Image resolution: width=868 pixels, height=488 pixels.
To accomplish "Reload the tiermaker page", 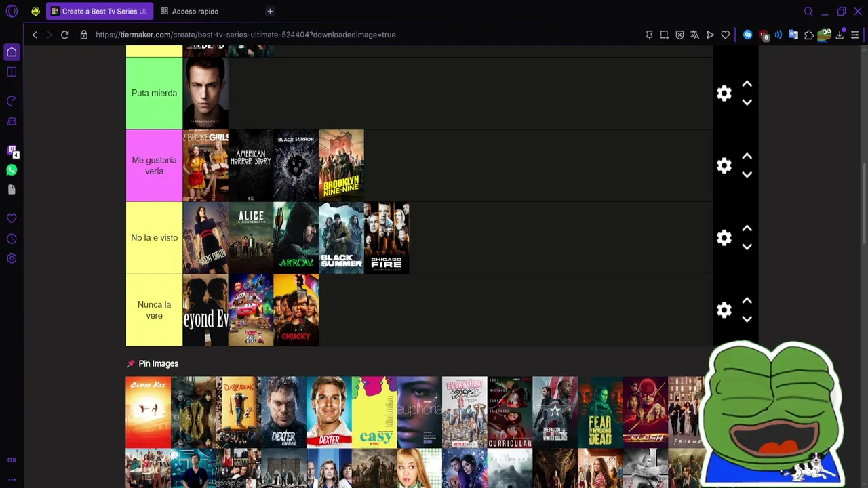I will 65,35.
